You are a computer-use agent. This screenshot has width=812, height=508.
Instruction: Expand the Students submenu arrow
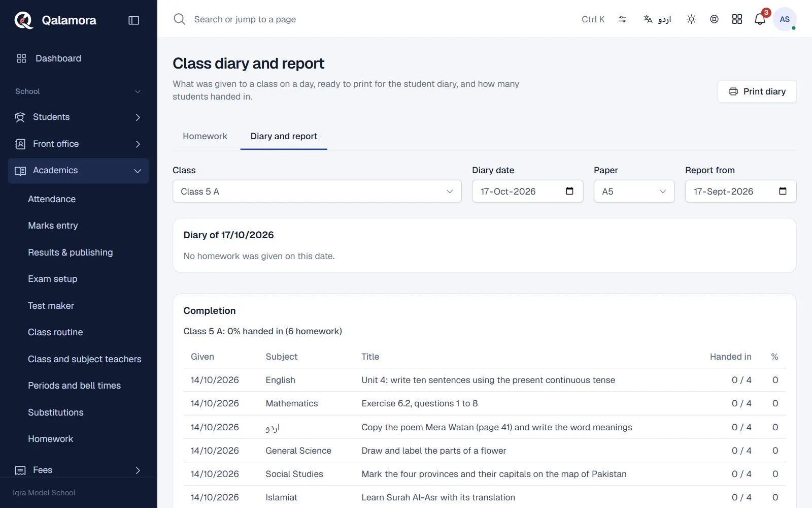pos(138,117)
